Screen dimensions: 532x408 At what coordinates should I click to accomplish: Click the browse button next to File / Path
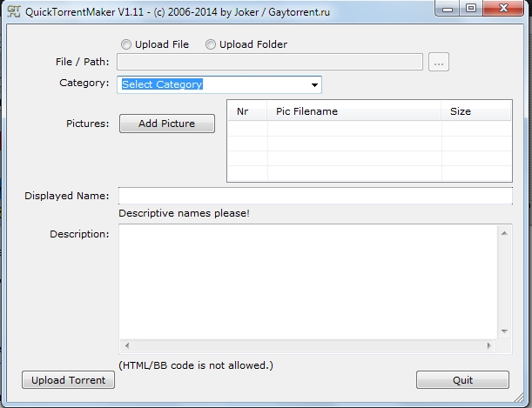tap(439, 62)
